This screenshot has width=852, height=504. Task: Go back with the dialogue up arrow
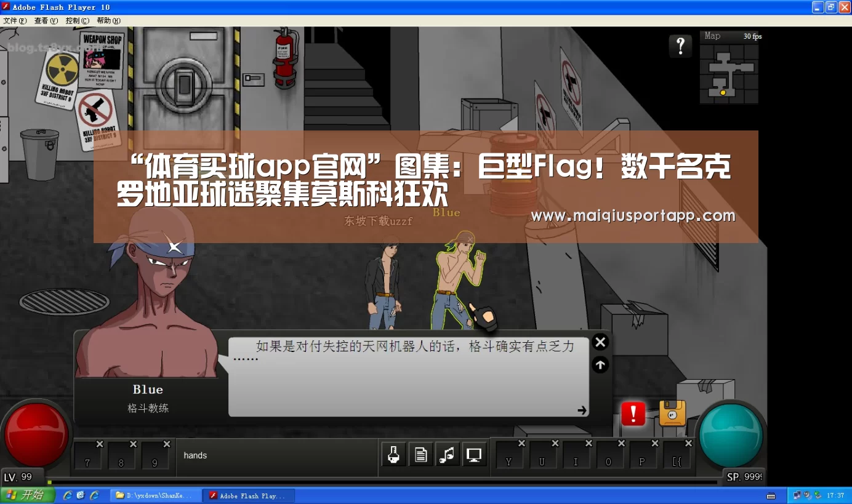[x=600, y=365]
